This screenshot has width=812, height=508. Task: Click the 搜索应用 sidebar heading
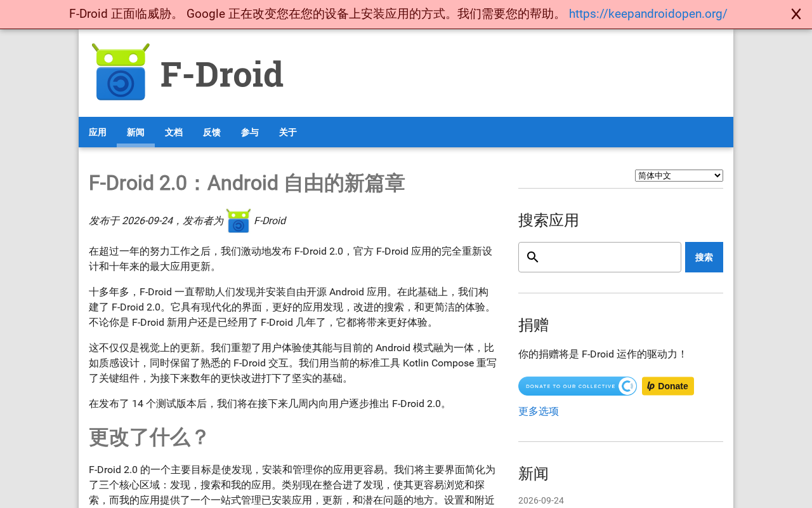tap(549, 220)
